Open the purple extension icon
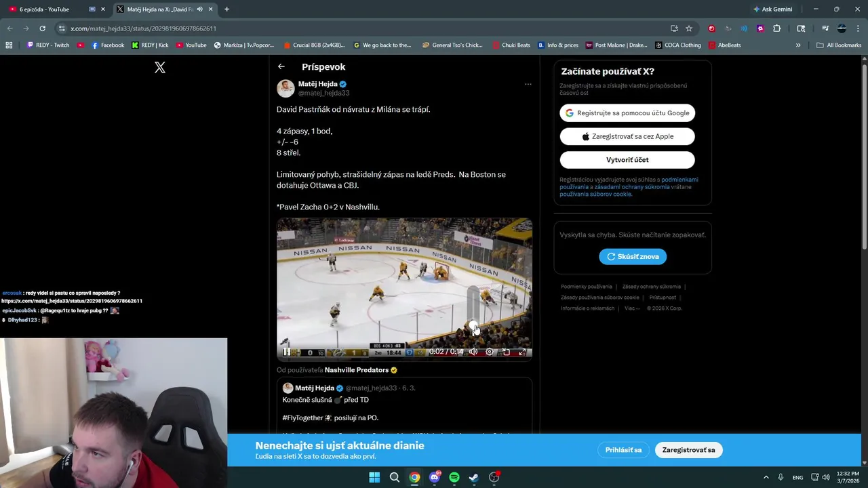 pyautogui.click(x=760, y=28)
